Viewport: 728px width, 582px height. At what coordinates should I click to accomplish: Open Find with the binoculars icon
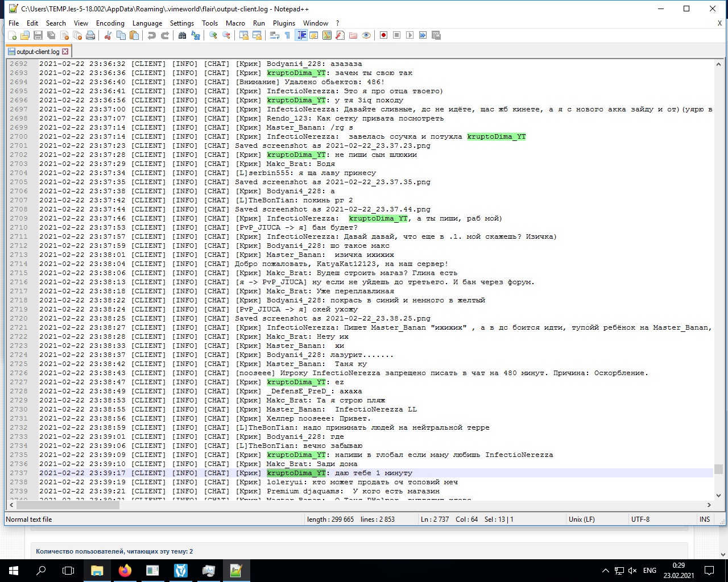(x=182, y=35)
